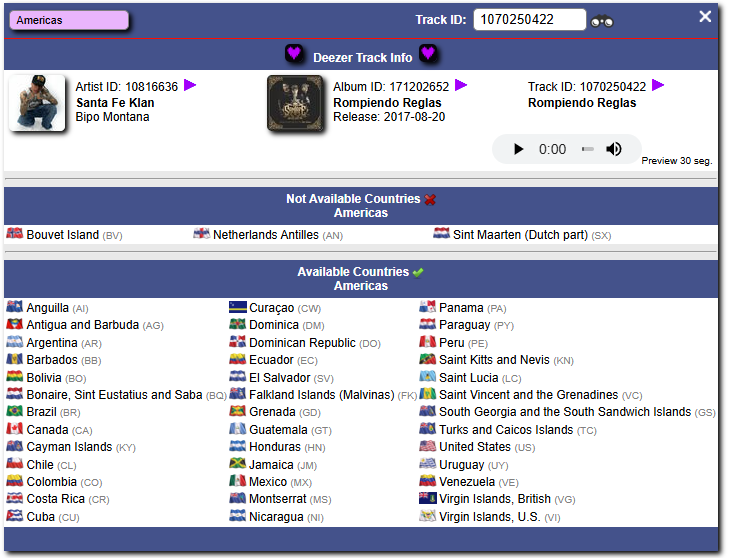Click the El Salvador (SV) entry
Image resolution: width=731 pixels, height=558 pixels.
pos(281,378)
